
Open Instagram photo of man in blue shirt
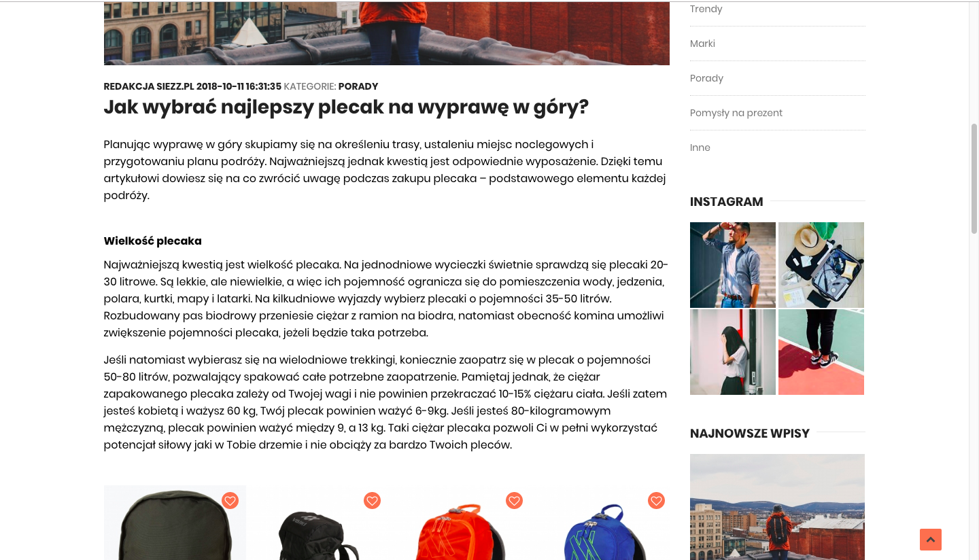coord(733,265)
